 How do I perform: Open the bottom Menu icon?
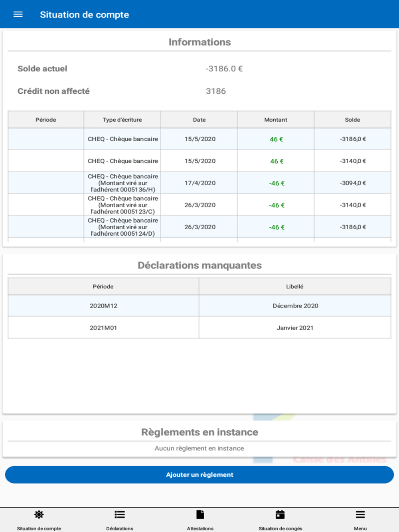(x=360, y=514)
